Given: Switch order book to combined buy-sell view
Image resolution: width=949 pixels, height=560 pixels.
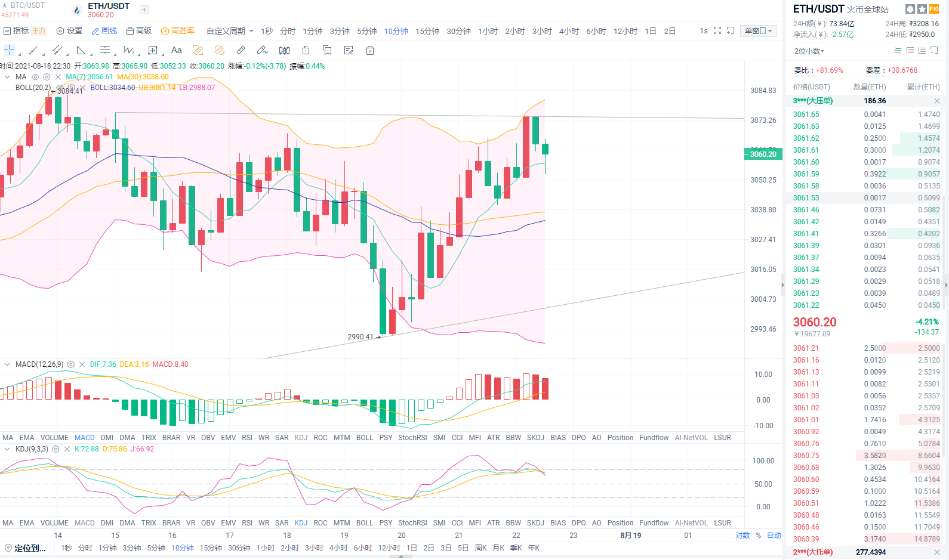Looking at the screenshot, I should point(898,51).
